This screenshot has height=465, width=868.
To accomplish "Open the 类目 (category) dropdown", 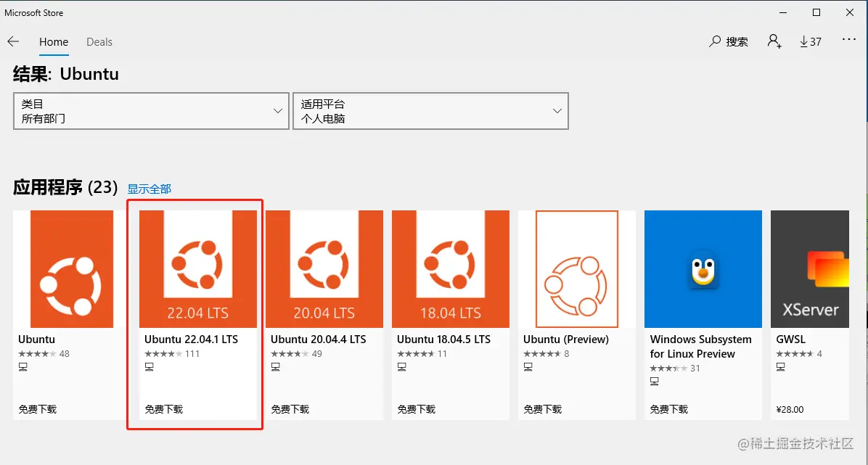I will 151,110.
